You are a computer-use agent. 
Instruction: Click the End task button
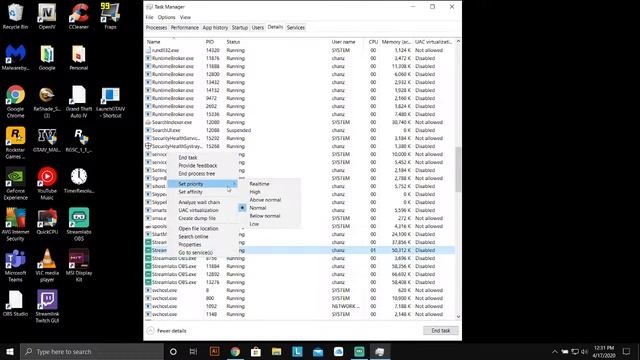(x=440, y=331)
